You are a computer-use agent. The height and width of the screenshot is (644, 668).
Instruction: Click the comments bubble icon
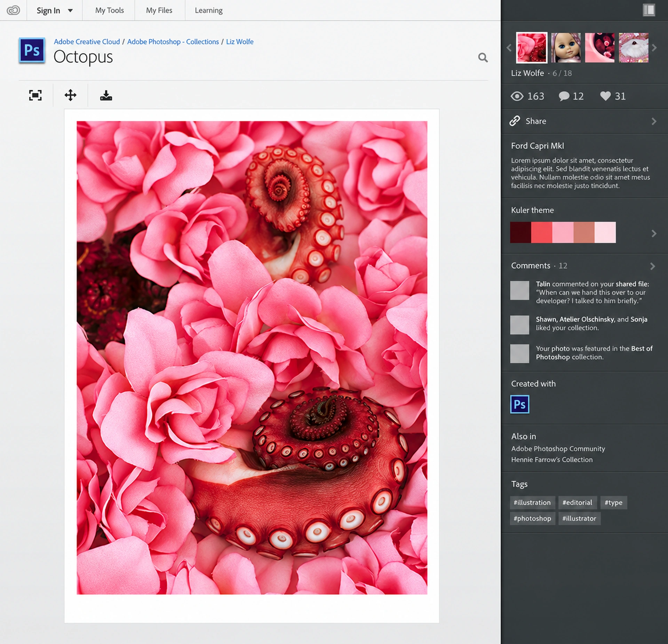tap(564, 96)
